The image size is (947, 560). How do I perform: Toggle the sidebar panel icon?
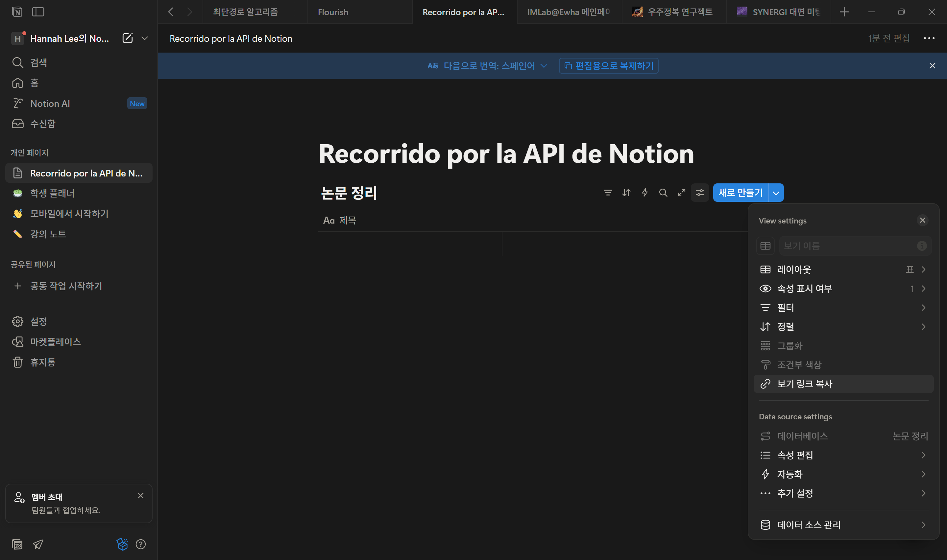[x=38, y=12]
